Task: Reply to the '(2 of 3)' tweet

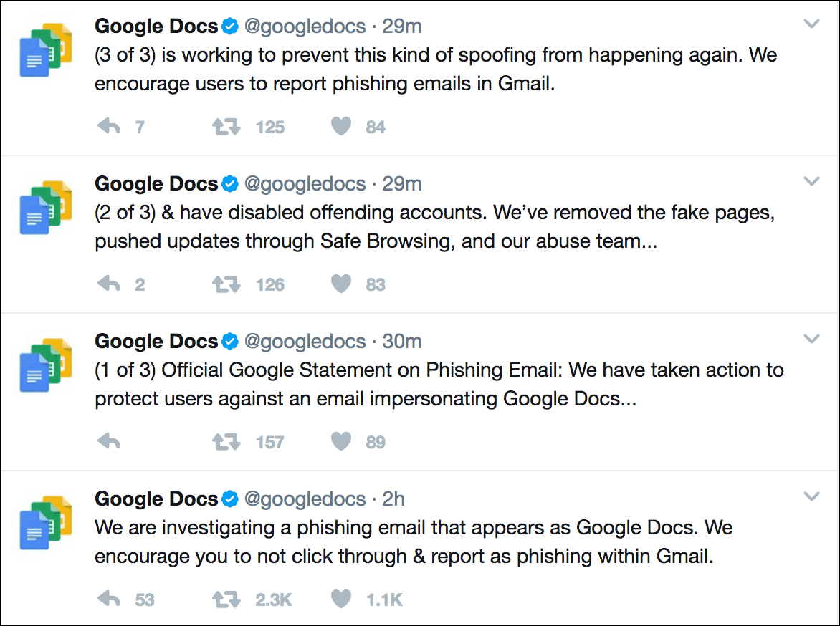Action: point(109,284)
